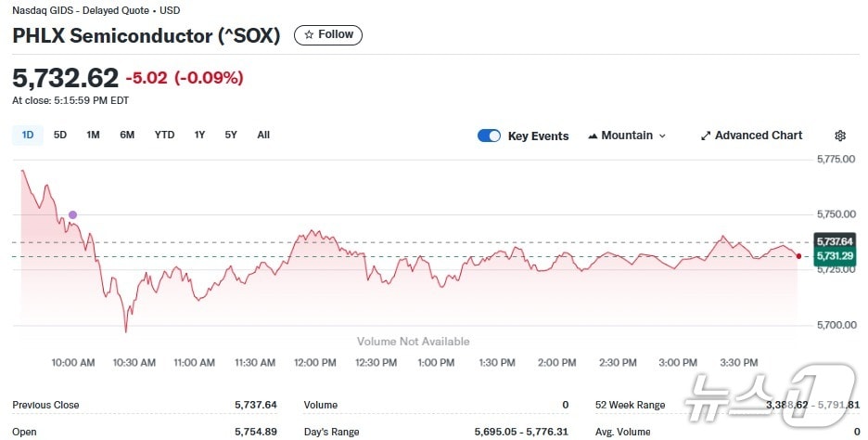Switch to the 1M range
Screen dimensions: 868x440
pos(93,135)
